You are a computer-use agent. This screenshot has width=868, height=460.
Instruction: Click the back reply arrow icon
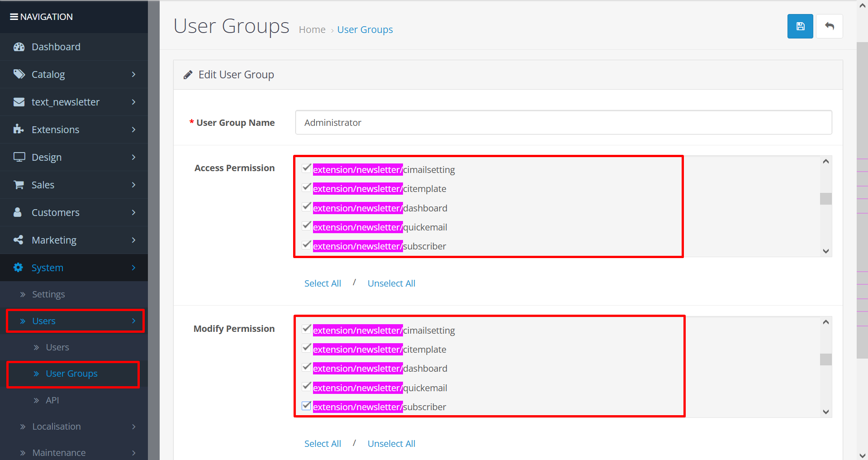point(829,26)
